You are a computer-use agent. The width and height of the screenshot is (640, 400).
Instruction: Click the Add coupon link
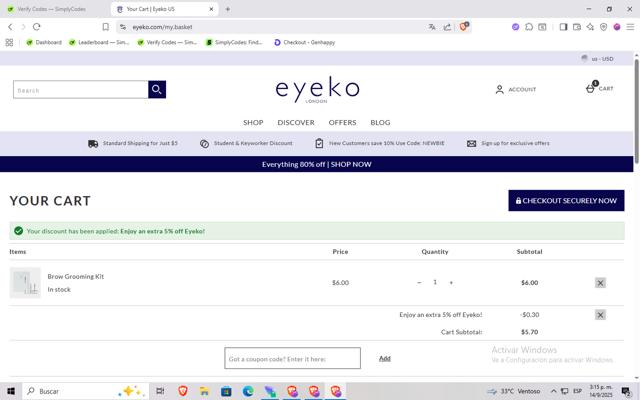pyautogui.click(x=384, y=358)
